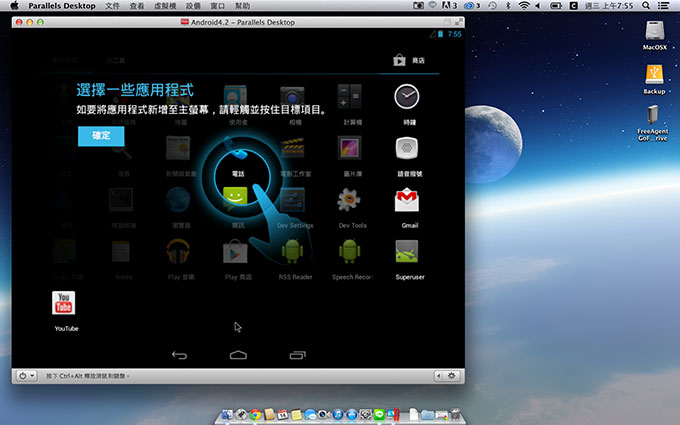Click the menu bar date and time 上午7:55
The width and height of the screenshot is (680, 425).
pyautogui.click(x=608, y=6)
